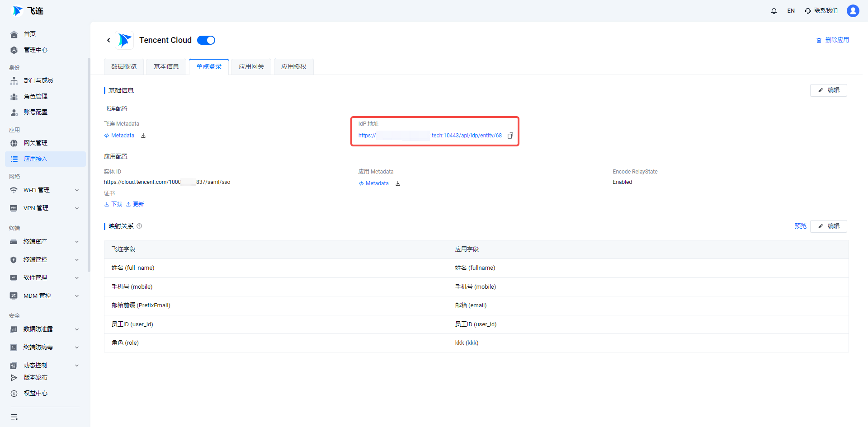This screenshot has height=427, width=868.
Task: Click the 邮箱前缀 (PrefixEmail) cell
Action: tap(141, 305)
